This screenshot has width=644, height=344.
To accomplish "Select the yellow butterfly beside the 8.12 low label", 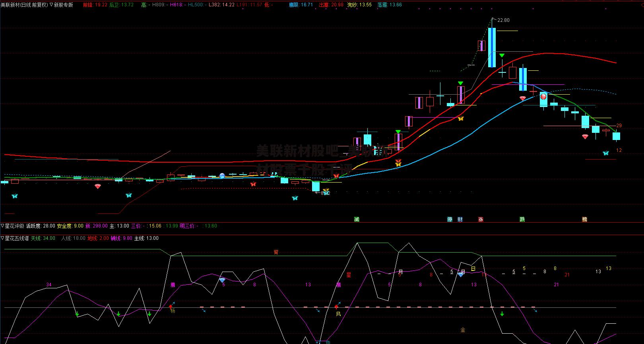I will 326,190.
